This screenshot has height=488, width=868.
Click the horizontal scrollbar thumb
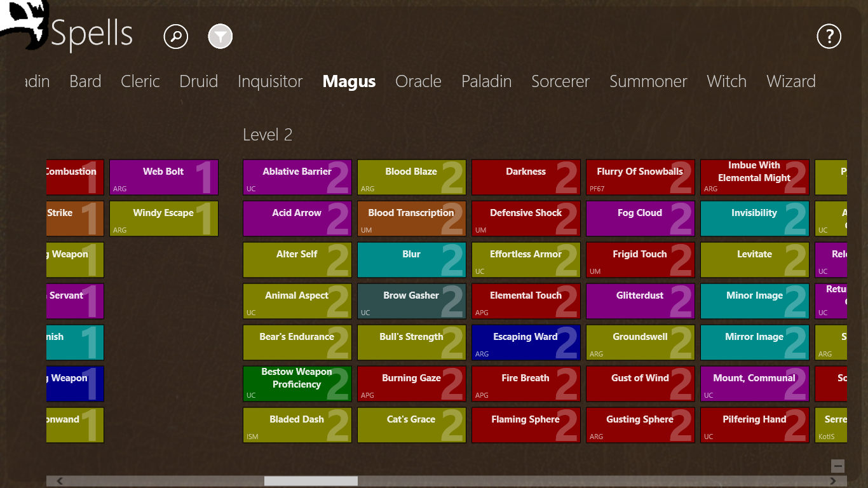[x=311, y=481]
